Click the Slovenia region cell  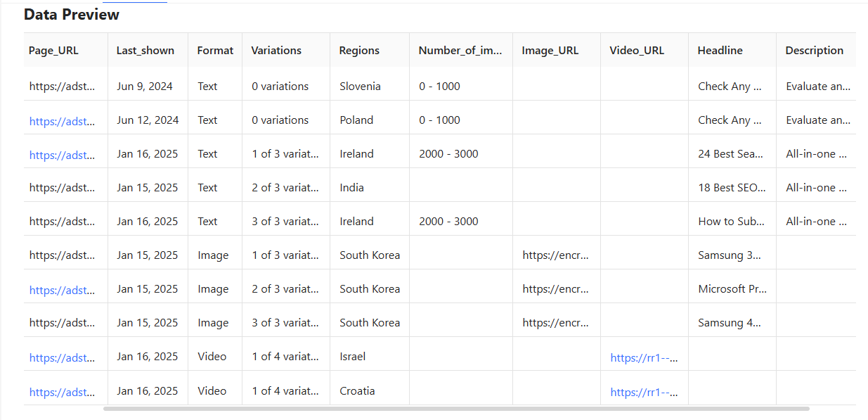pos(359,86)
